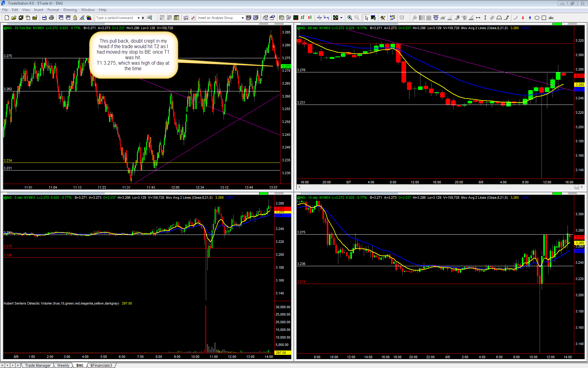Select the Zoom Out magnifier tool
588x368 pixels.
point(357,18)
